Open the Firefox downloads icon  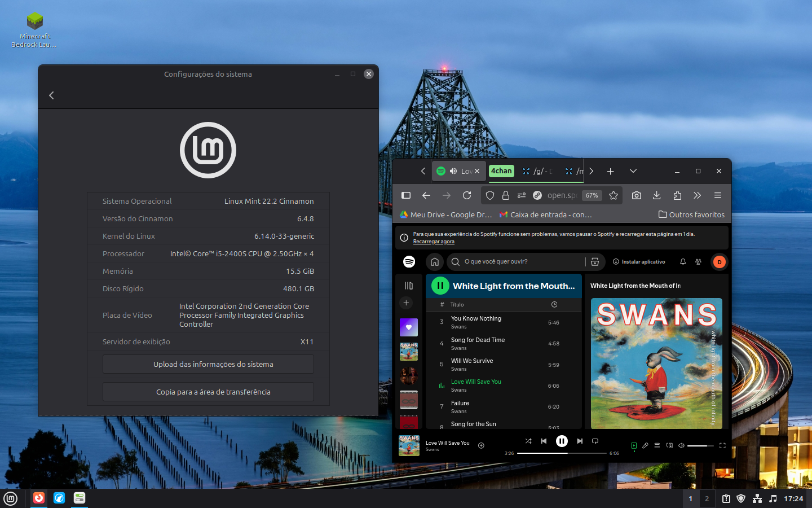pyautogui.click(x=657, y=195)
